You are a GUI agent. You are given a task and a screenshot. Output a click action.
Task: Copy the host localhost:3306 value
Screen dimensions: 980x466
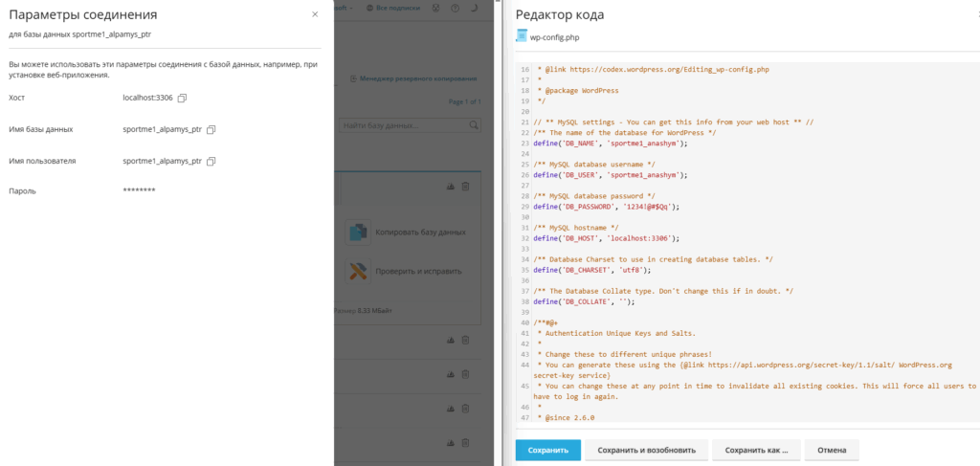[182, 98]
